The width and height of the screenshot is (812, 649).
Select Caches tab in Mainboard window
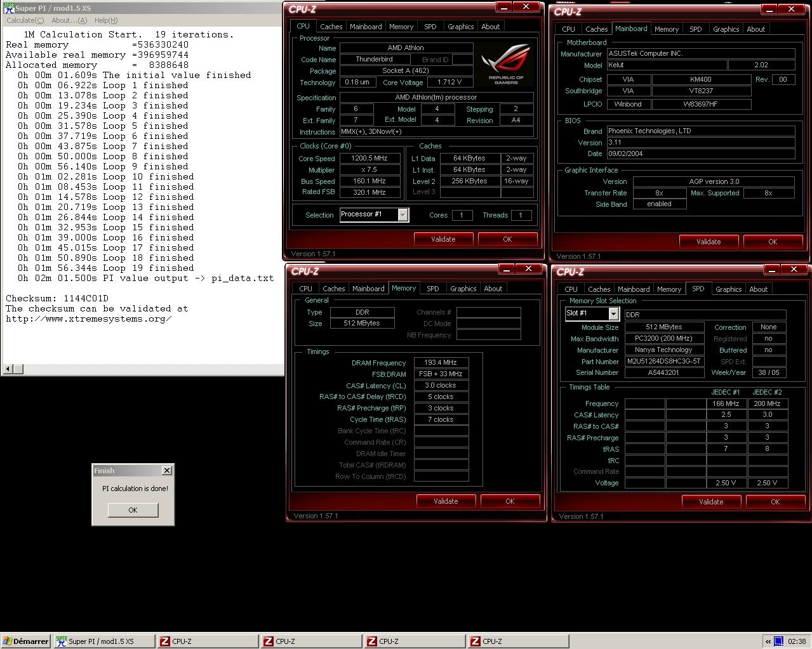(596, 29)
